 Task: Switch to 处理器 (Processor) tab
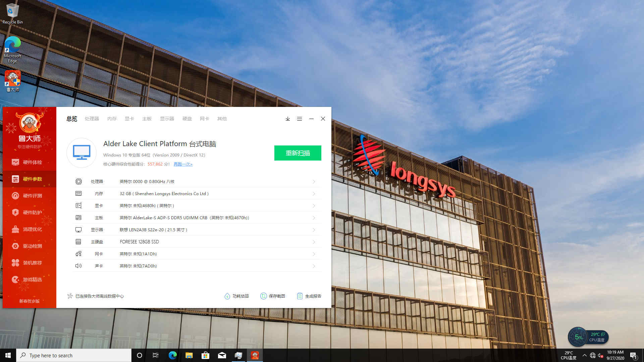tap(92, 118)
